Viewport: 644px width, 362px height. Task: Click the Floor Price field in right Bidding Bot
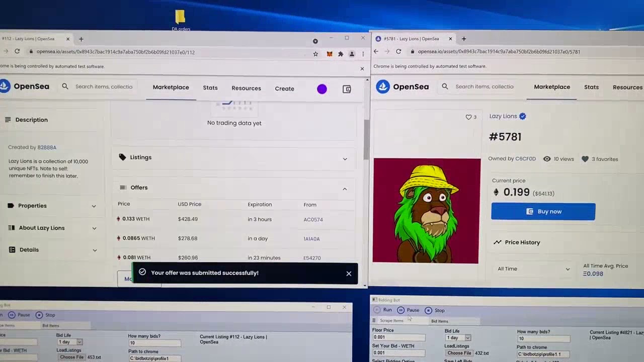point(398,337)
